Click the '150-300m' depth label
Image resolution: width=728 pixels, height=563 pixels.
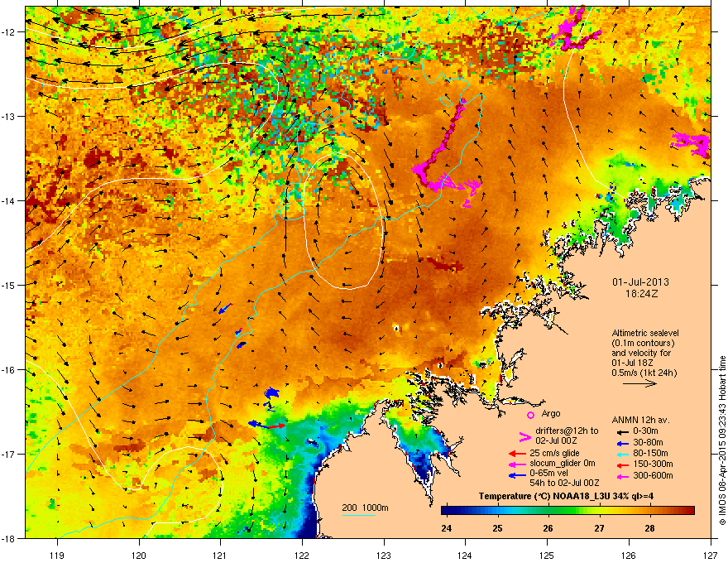(653, 464)
